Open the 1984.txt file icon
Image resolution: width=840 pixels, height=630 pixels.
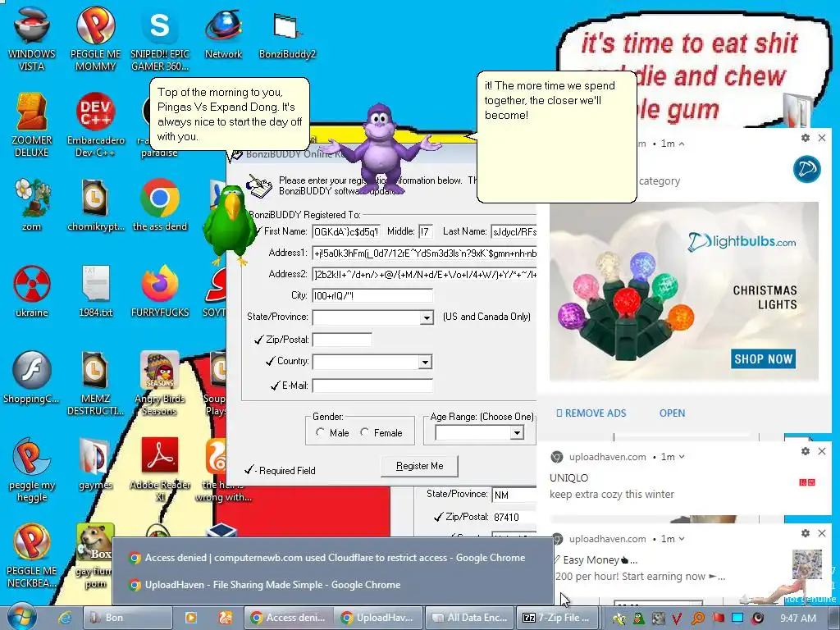pos(95,291)
